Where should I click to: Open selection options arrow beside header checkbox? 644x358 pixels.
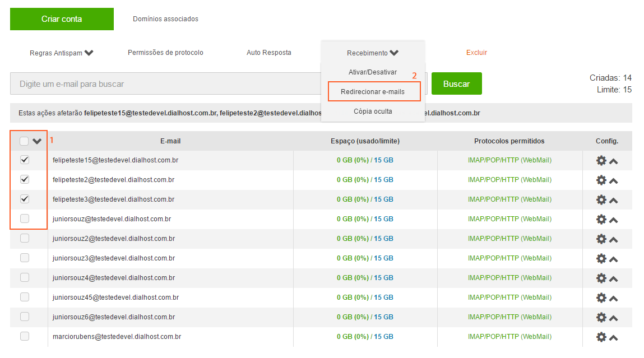(37, 141)
